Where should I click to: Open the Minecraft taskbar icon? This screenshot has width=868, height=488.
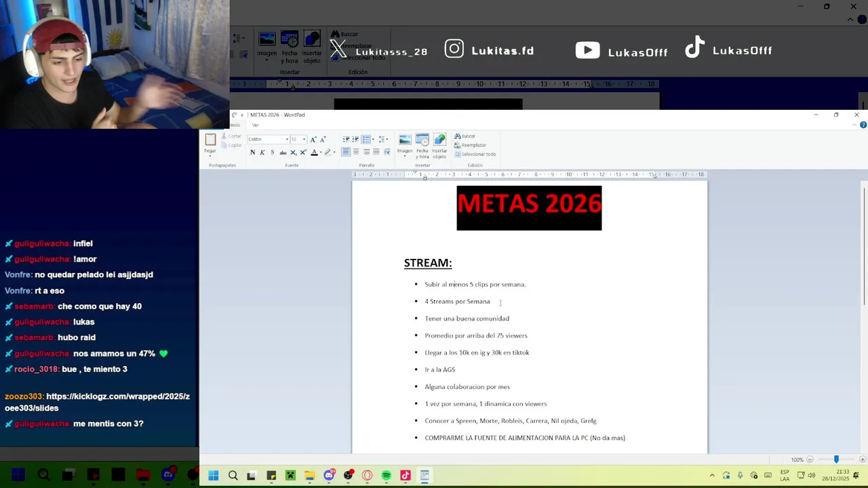pos(290,476)
